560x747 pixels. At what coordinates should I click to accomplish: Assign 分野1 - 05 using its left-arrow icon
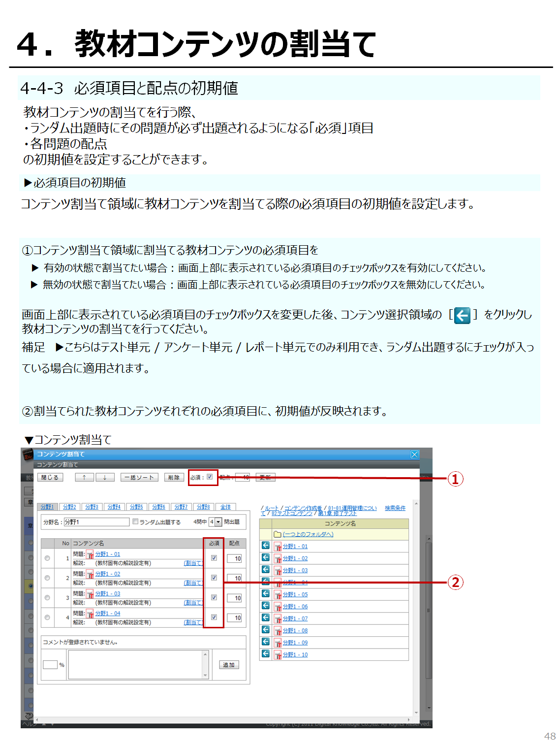265,594
